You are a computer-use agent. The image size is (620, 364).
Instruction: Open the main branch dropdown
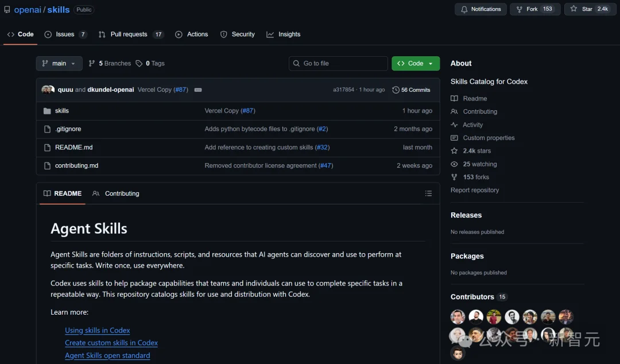[x=59, y=63]
